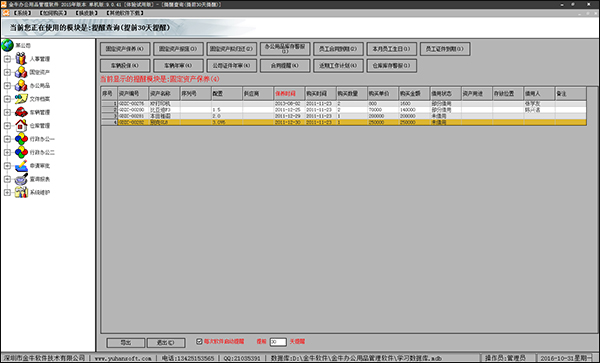Click the www.yuhansoft.com status bar text

click(x=123, y=358)
